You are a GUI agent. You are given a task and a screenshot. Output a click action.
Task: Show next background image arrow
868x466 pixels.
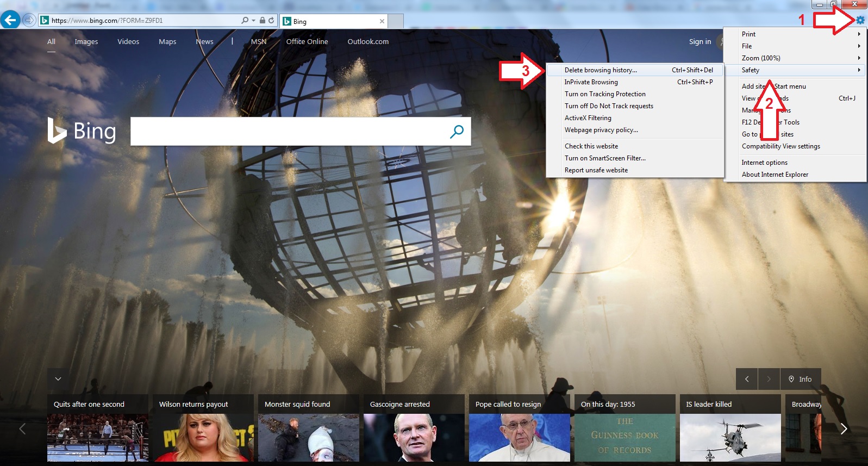tap(769, 379)
